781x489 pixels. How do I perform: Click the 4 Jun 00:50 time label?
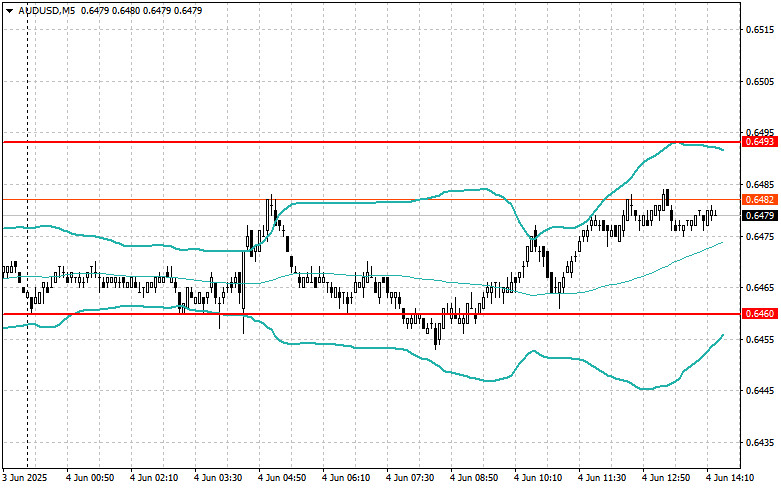coord(90,478)
